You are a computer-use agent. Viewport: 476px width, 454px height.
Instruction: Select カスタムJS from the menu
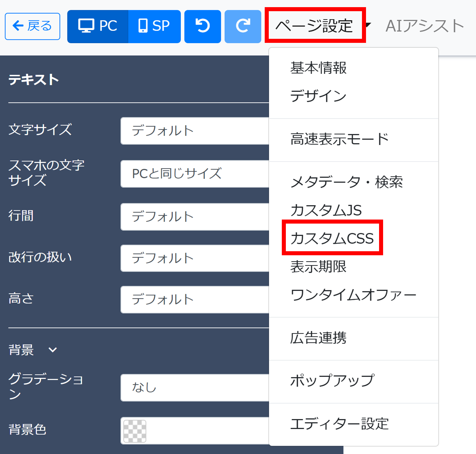tap(326, 210)
